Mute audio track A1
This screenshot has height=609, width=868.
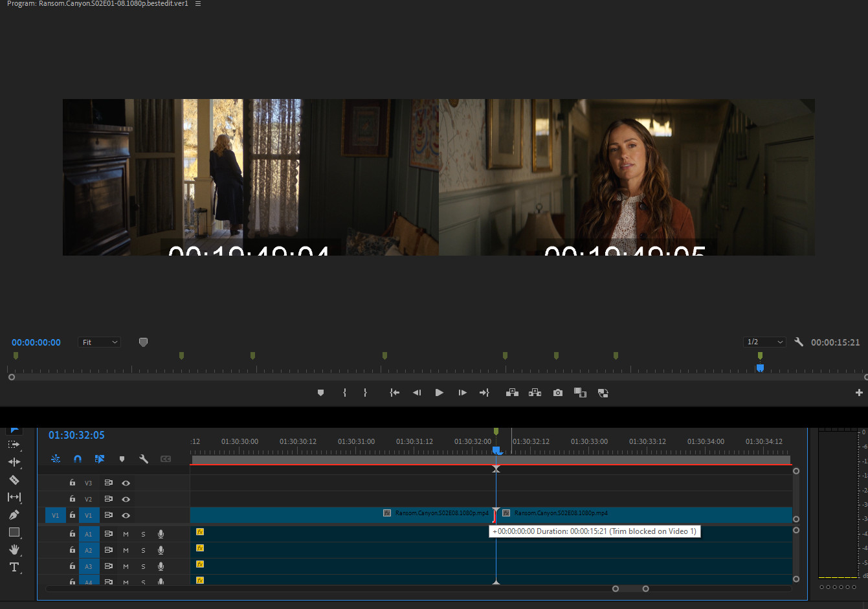[x=126, y=534]
